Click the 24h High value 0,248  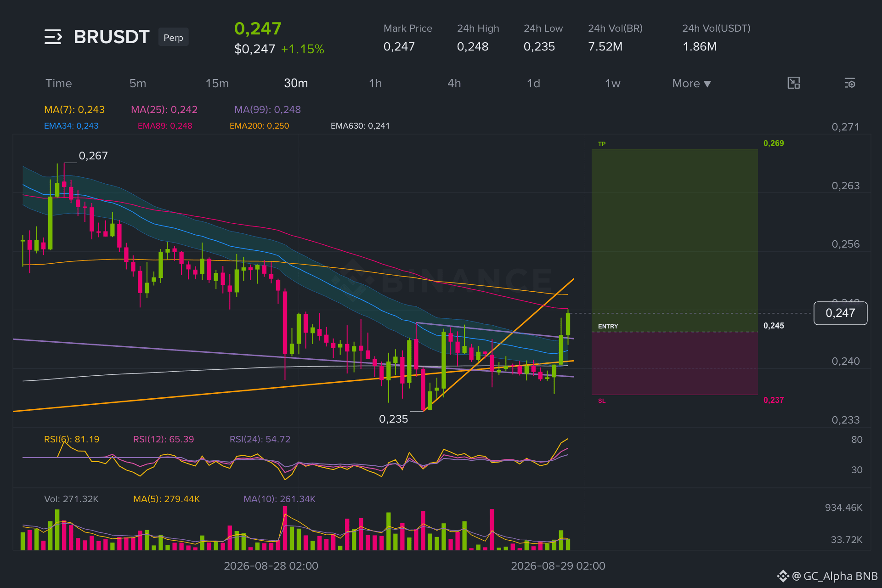473,47
